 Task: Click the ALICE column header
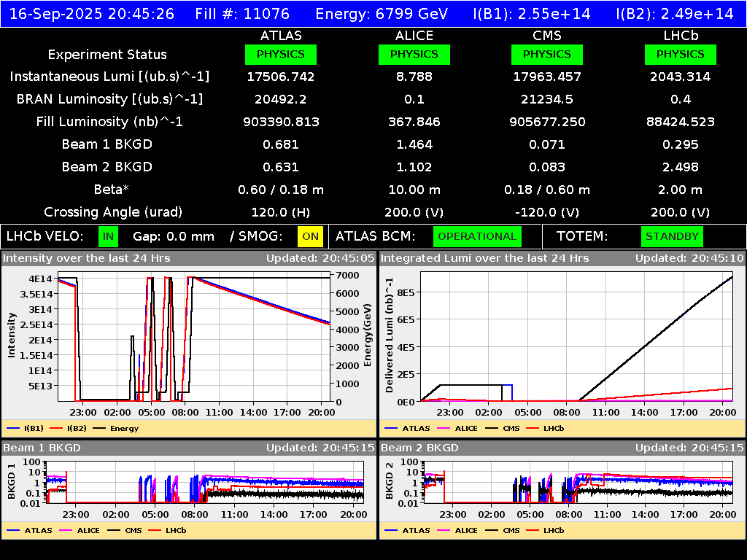click(414, 36)
